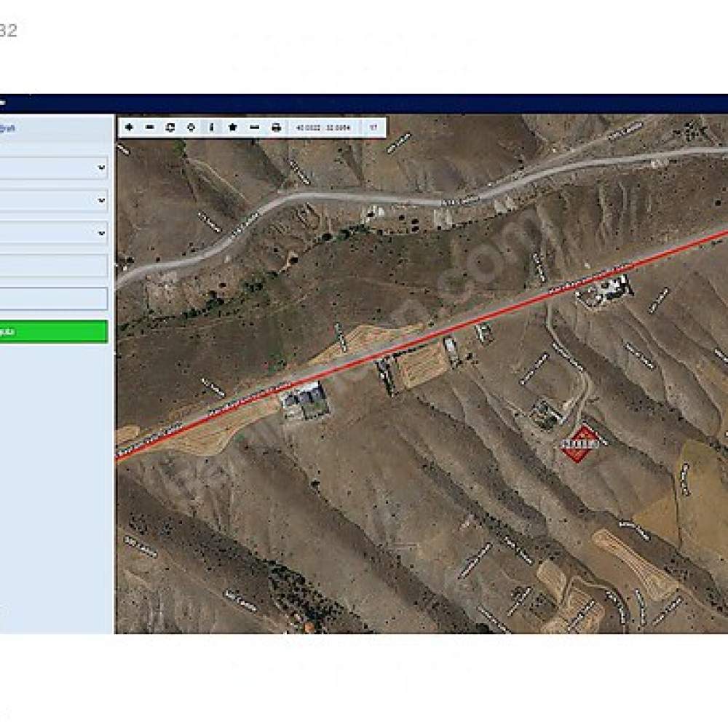This screenshot has height=728, width=728.
Task: Click the coordinates display in the toolbar
Action: pos(323,127)
